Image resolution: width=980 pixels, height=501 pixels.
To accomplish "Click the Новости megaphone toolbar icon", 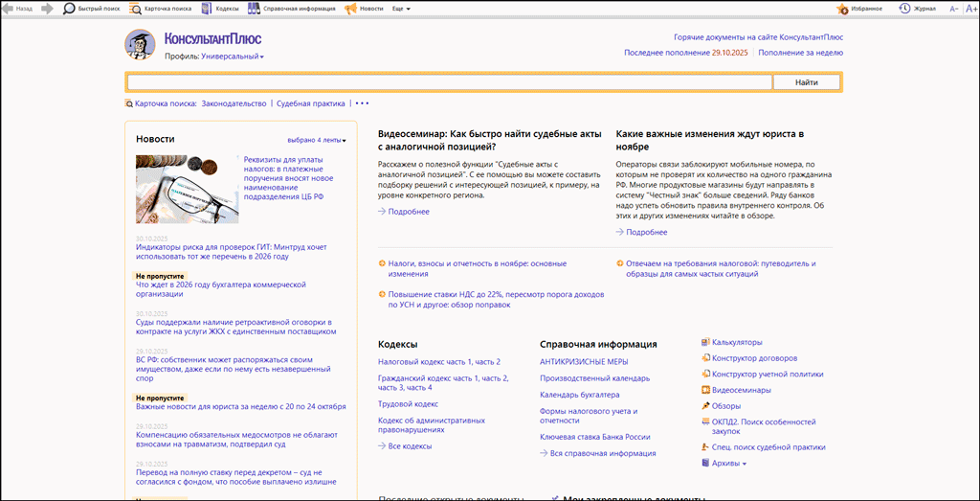I will pyautogui.click(x=350, y=8).
